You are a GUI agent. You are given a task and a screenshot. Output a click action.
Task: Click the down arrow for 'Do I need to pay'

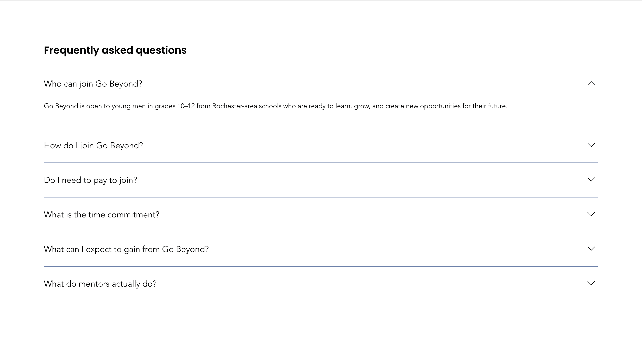[x=591, y=179]
